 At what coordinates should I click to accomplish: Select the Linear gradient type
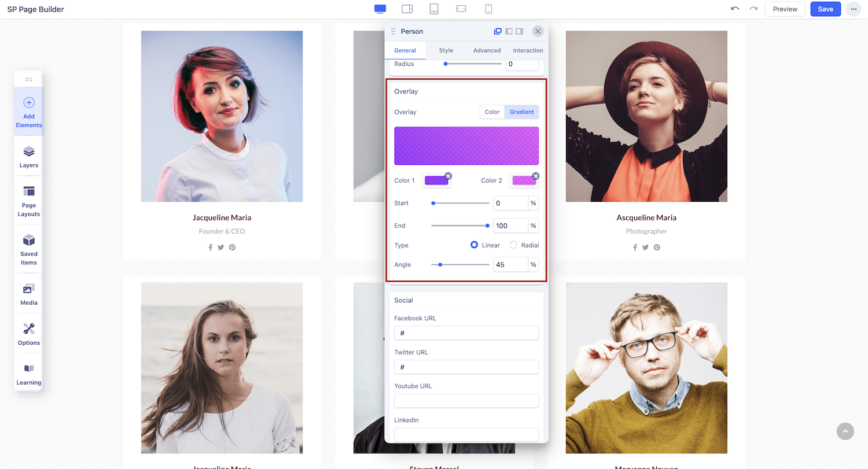475,245
